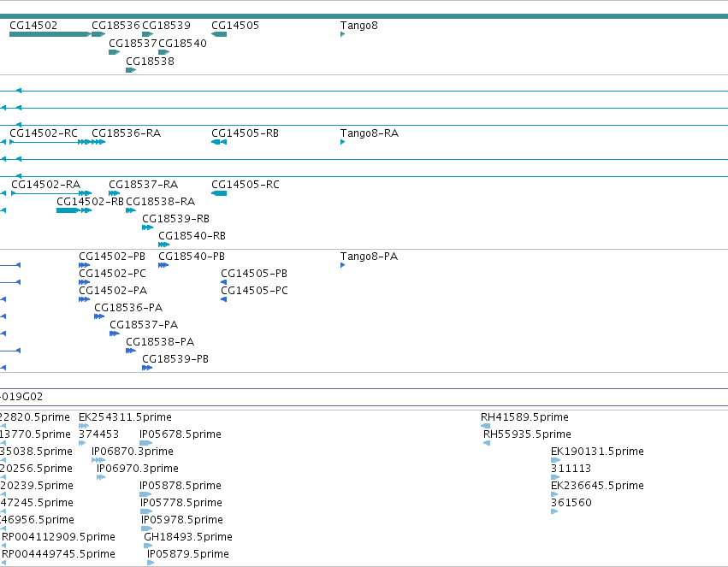Click the IP06870.3prime EST label
Viewport: 728px width, 567px height.
click(133, 452)
